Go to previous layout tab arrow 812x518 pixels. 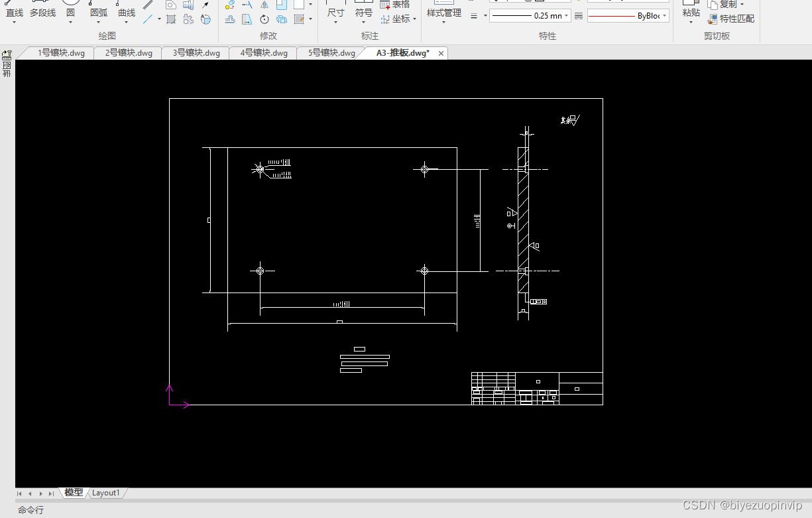coord(30,493)
